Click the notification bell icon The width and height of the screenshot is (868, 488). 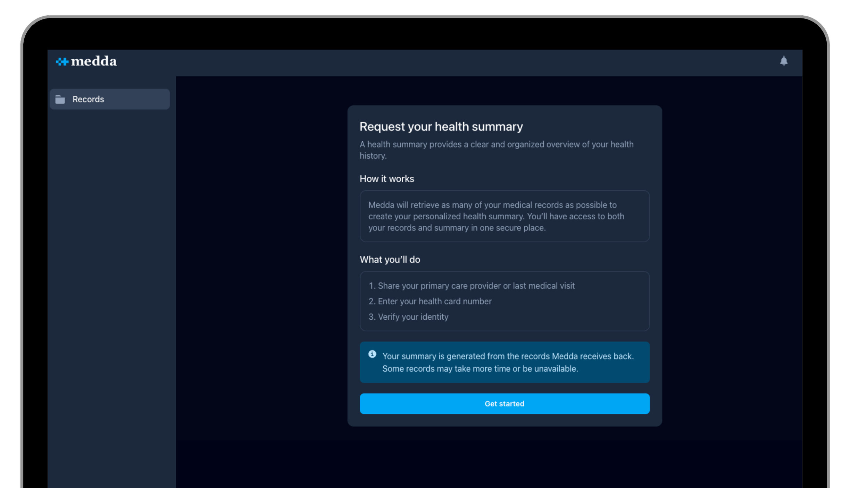(784, 61)
